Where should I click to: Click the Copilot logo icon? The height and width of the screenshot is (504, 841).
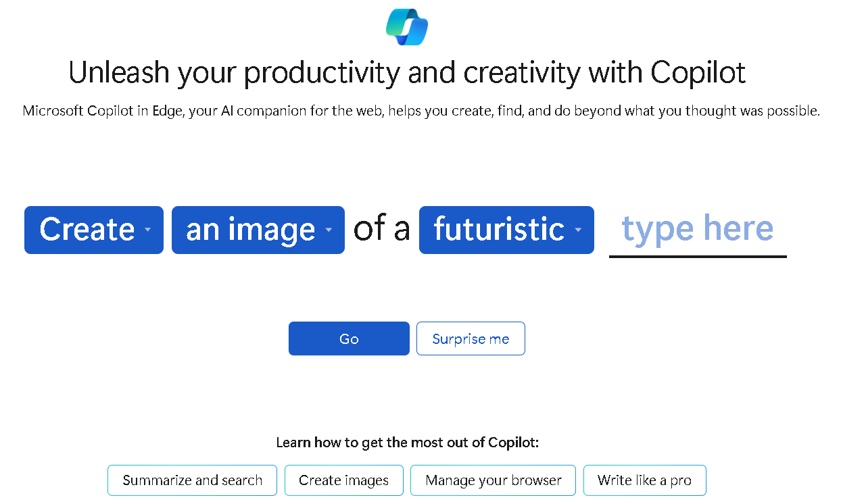406,26
